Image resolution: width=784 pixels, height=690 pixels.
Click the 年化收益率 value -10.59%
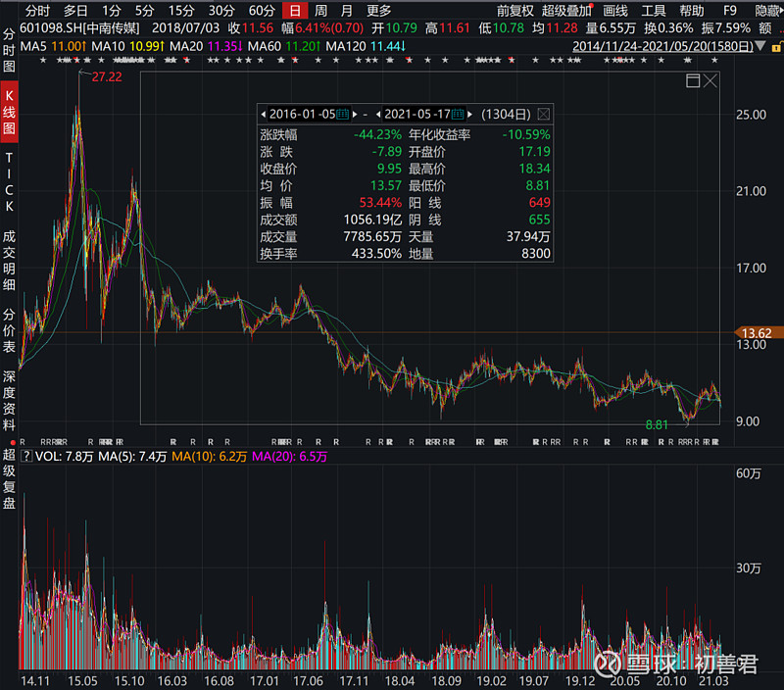coord(526,134)
